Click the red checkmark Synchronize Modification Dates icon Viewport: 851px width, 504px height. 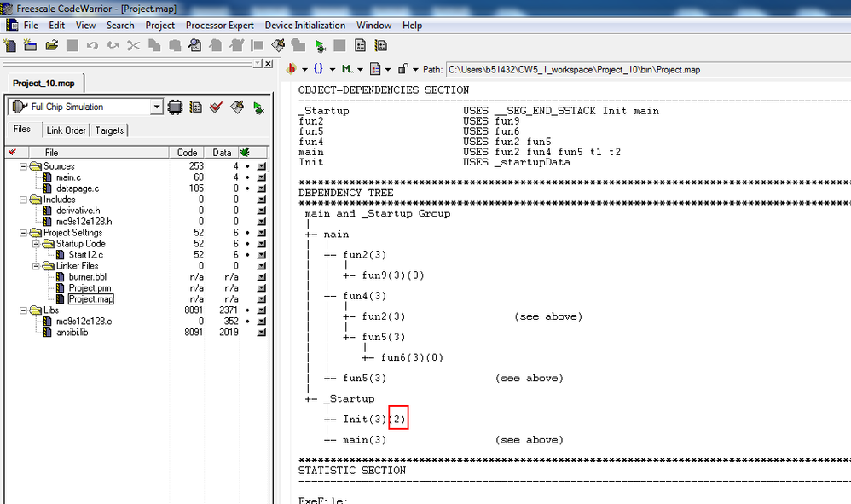[216, 107]
